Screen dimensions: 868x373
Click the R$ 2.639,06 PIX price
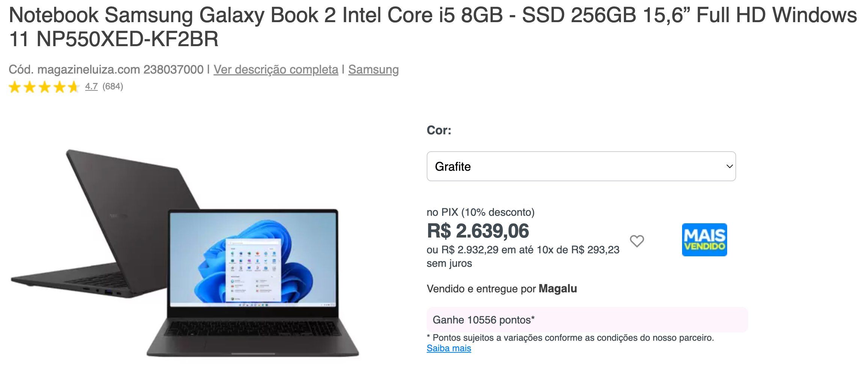[x=478, y=231]
